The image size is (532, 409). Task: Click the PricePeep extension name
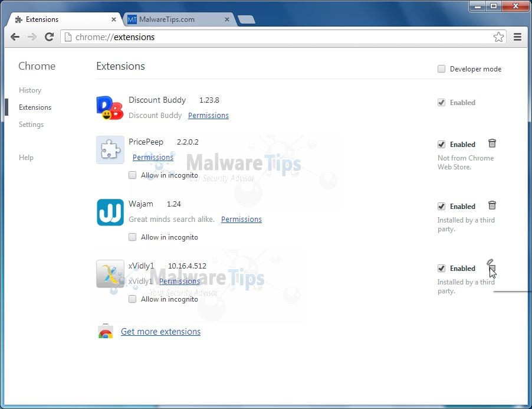pyautogui.click(x=146, y=142)
